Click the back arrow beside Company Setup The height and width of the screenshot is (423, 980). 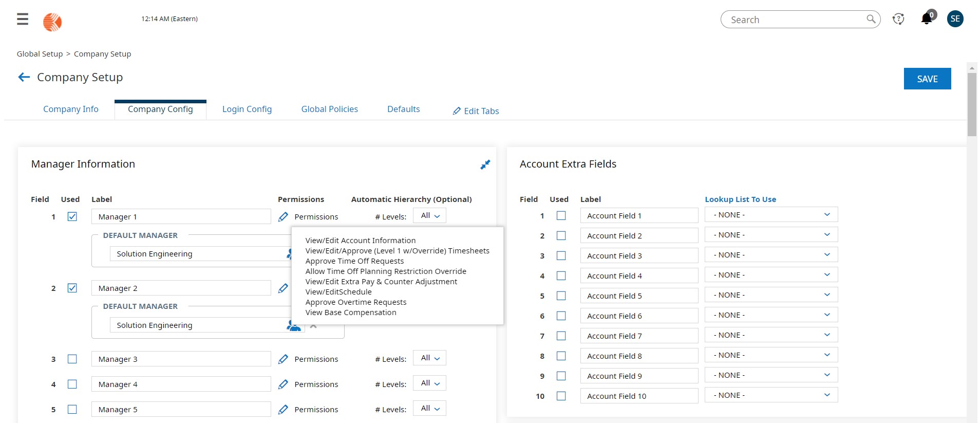pos(24,77)
